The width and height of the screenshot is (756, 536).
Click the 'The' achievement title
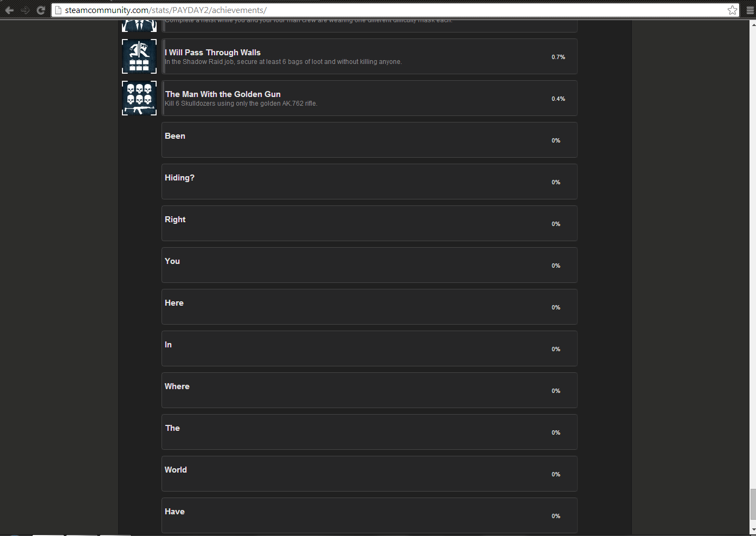172,428
